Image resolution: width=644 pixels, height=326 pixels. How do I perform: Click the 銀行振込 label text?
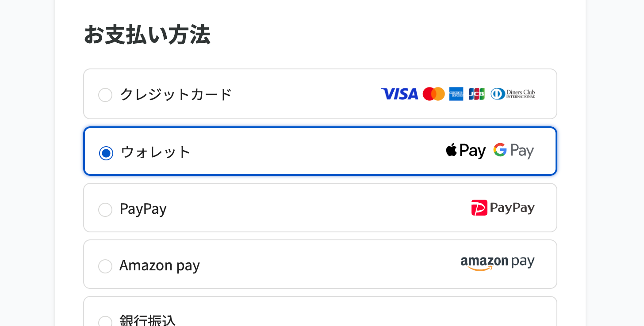click(148, 320)
